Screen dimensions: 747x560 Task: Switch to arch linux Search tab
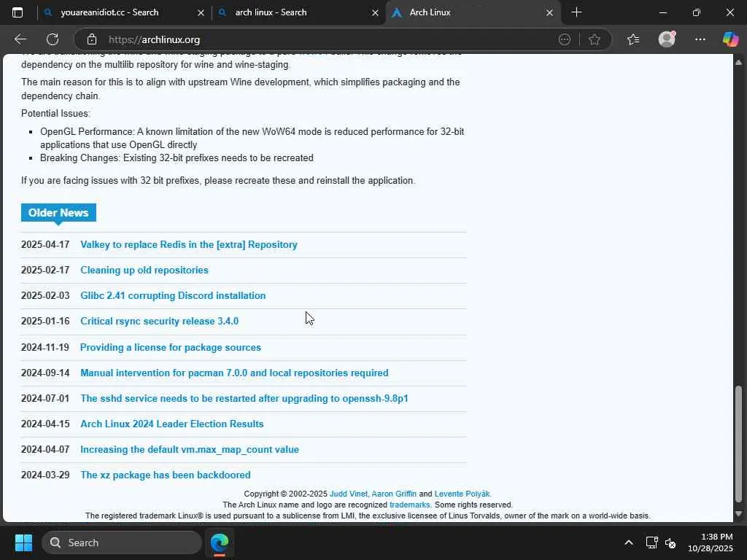(x=298, y=12)
